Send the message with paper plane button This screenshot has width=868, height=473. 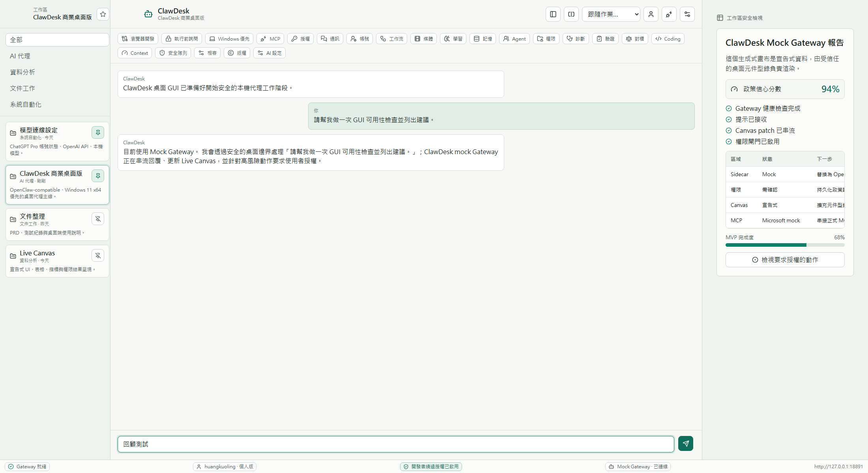tap(686, 443)
